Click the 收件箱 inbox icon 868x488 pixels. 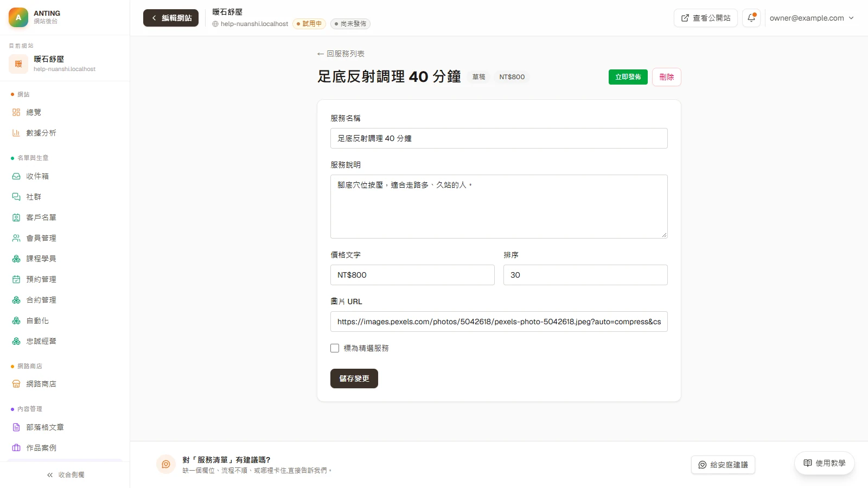click(x=16, y=176)
